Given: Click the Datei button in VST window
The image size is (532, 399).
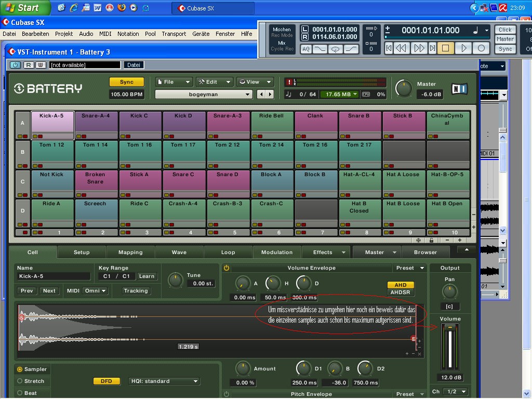Looking at the screenshot, I should [134, 65].
